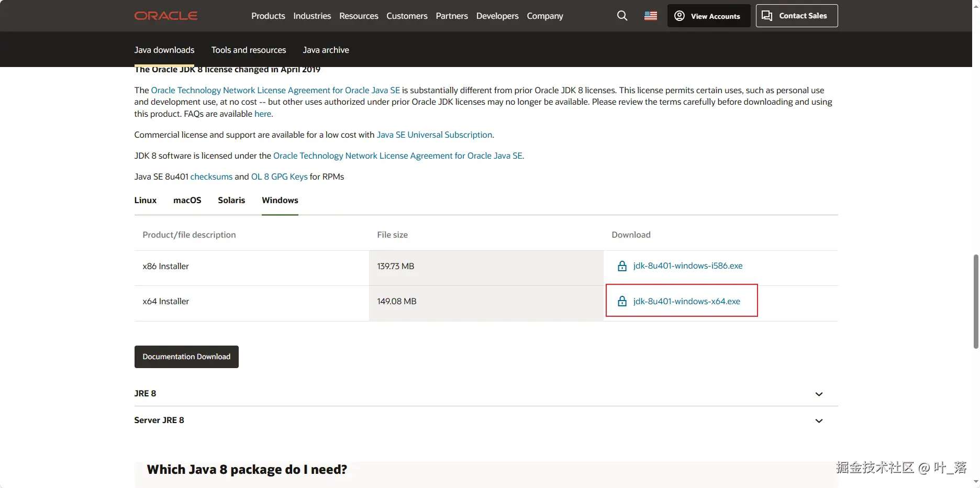
Task: Expand the Server JRE 8 chevron
Action: tap(819, 421)
